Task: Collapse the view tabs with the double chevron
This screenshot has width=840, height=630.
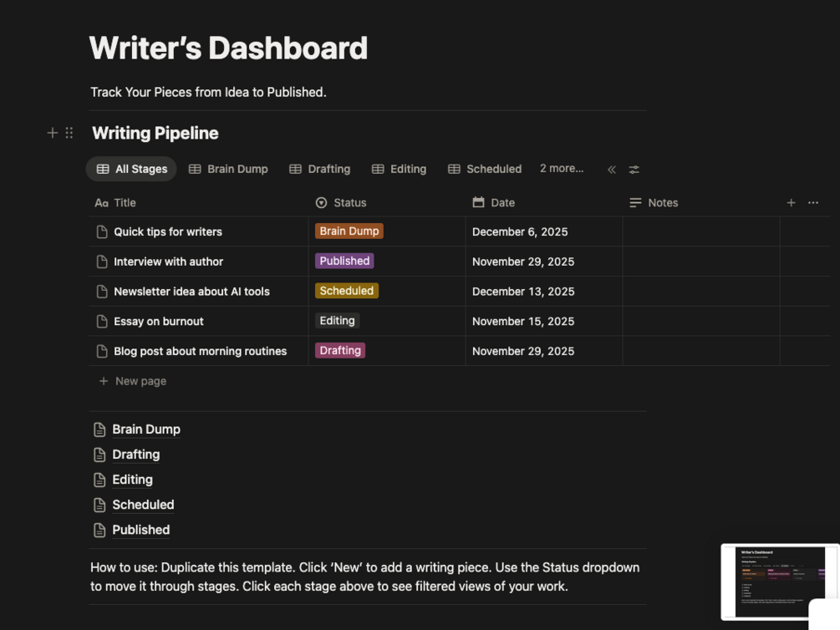Action: [x=612, y=170]
